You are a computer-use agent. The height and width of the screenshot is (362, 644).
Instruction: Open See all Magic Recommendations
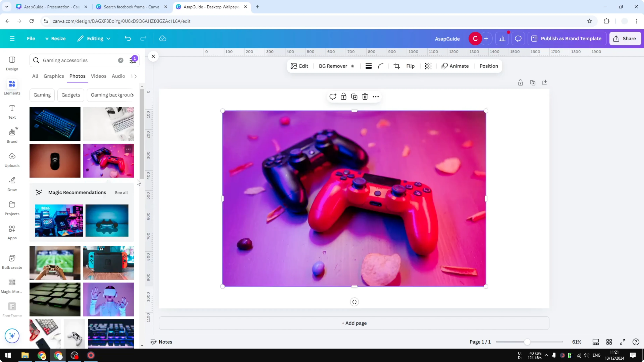coord(121,192)
